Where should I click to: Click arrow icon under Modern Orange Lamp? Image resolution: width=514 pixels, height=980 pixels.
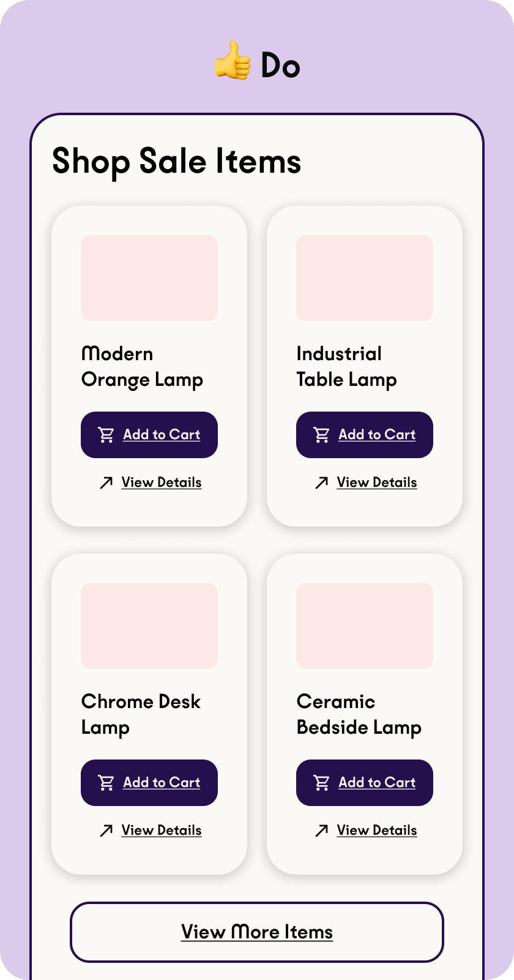click(106, 483)
